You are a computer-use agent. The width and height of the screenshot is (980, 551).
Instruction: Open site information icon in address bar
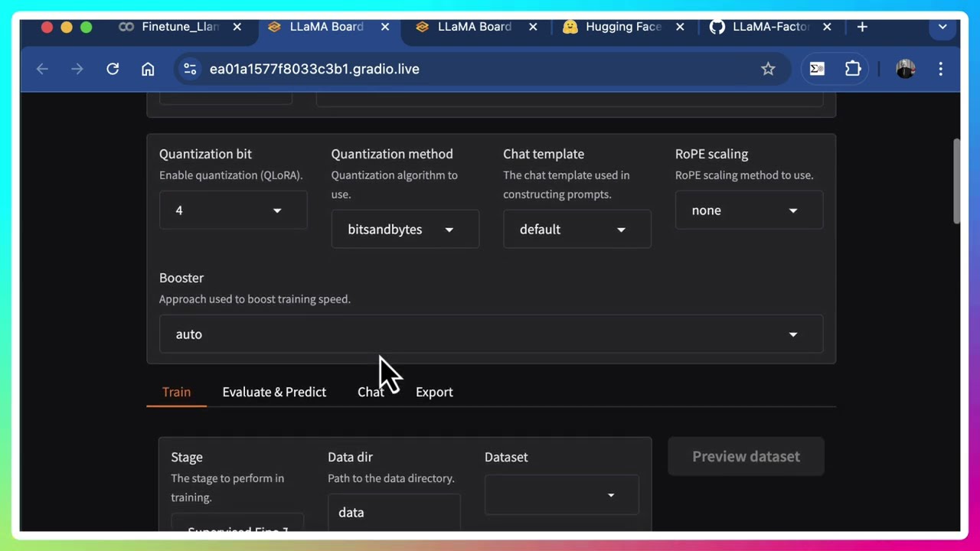click(x=189, y=69)
